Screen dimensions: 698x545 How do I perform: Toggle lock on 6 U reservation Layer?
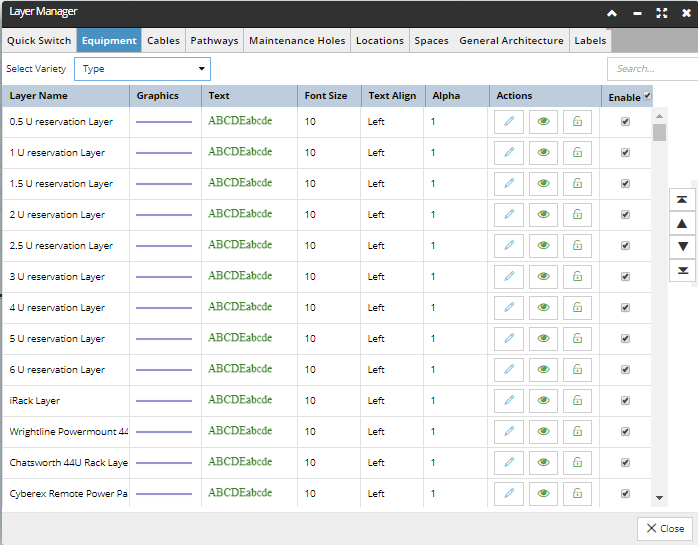pos(577,370)
